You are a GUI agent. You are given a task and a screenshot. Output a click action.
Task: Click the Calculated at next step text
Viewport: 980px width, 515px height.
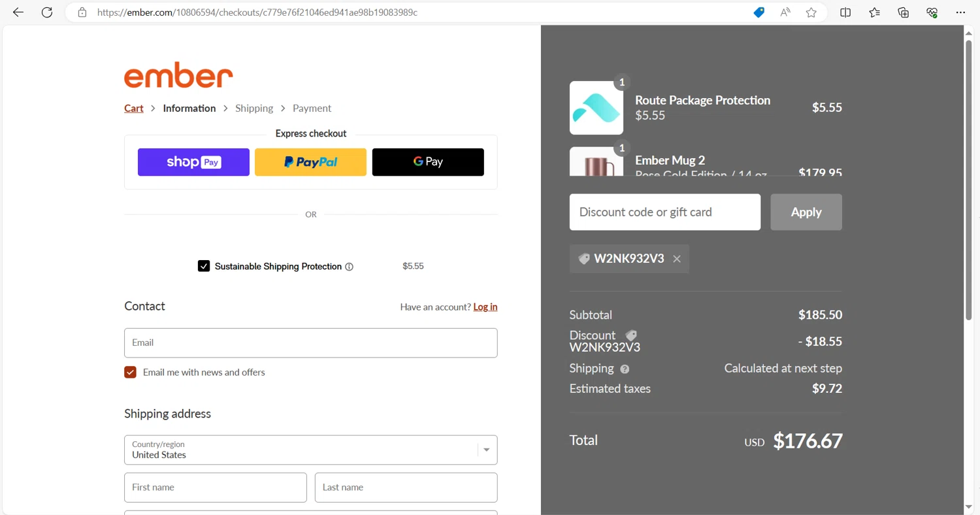pyautogui.click(x=783, y=368)
